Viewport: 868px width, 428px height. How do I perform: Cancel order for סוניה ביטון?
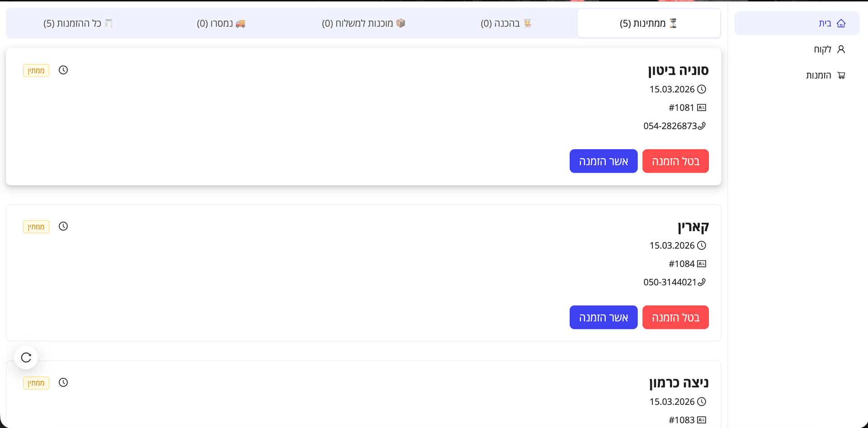[x=675, y=162]
